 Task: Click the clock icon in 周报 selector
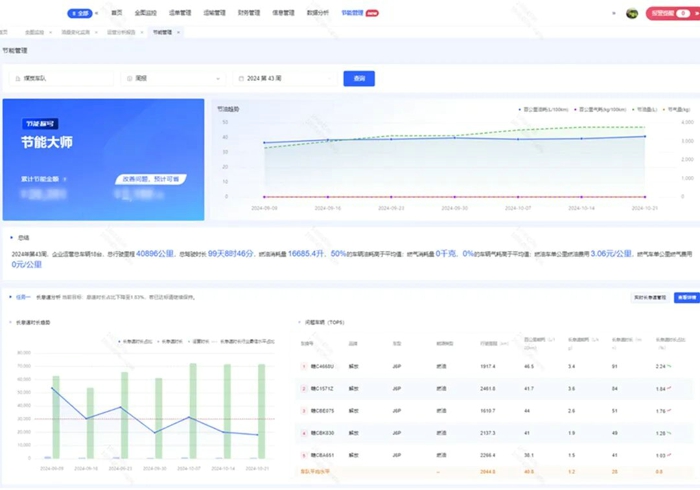[x=129, y=78]
